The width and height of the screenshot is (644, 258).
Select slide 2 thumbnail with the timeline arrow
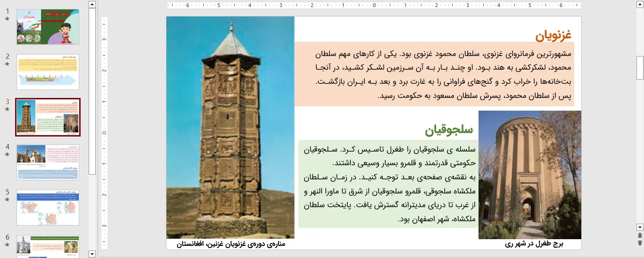click(48, 72)
